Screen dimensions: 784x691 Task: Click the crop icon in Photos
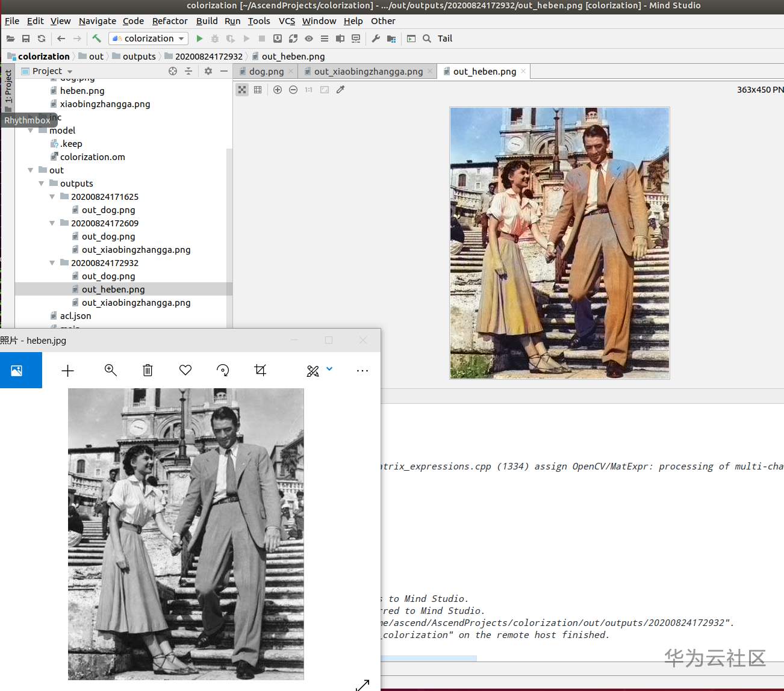(260, 370)
